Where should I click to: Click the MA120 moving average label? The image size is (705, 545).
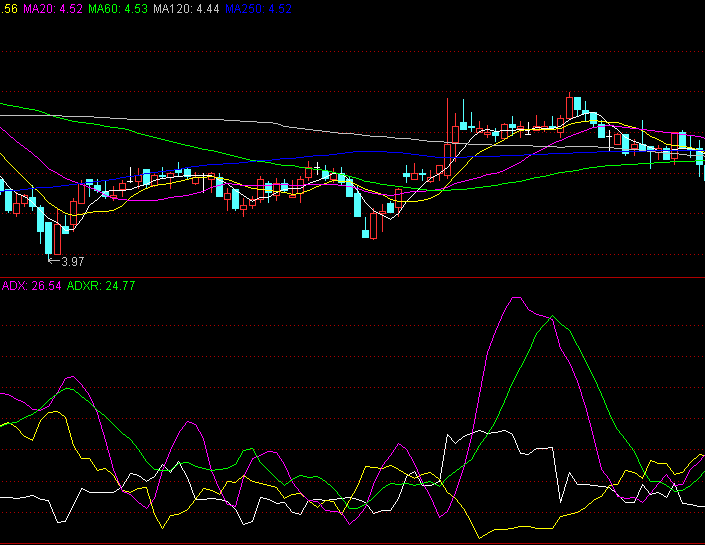click(x=192, y=9)
